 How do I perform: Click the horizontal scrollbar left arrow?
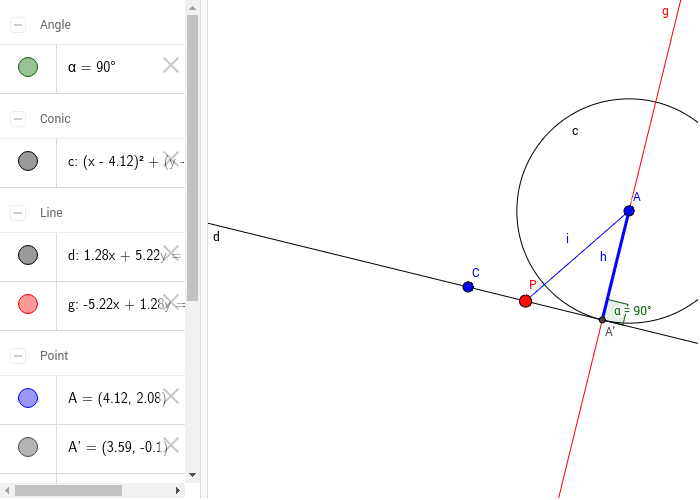(7, 491)
